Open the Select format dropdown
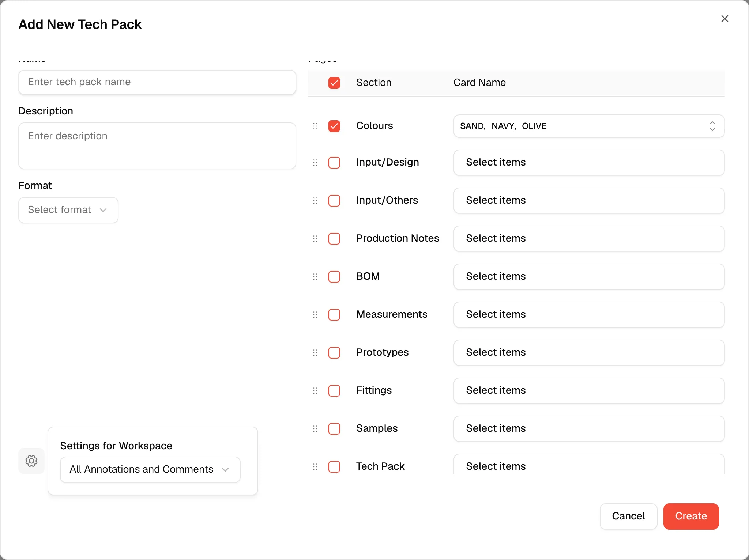 click(68, 210)
